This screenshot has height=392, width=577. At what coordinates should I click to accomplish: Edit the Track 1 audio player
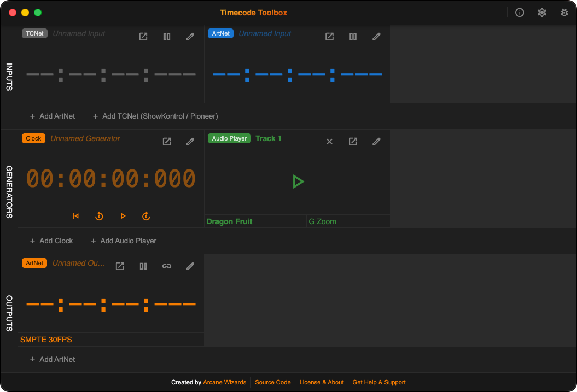[376, 142]
